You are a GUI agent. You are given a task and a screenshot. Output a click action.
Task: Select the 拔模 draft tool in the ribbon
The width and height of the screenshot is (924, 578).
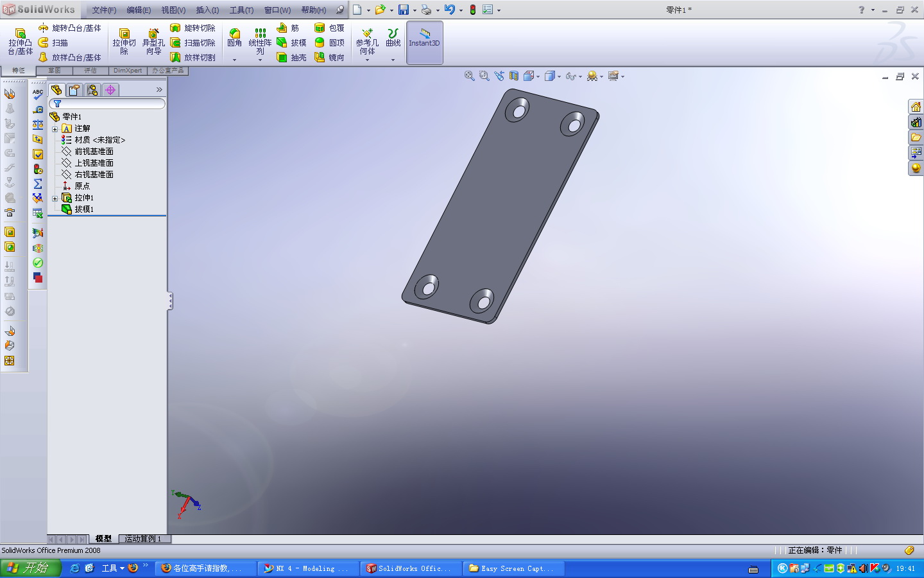click(x=291, y=43)
